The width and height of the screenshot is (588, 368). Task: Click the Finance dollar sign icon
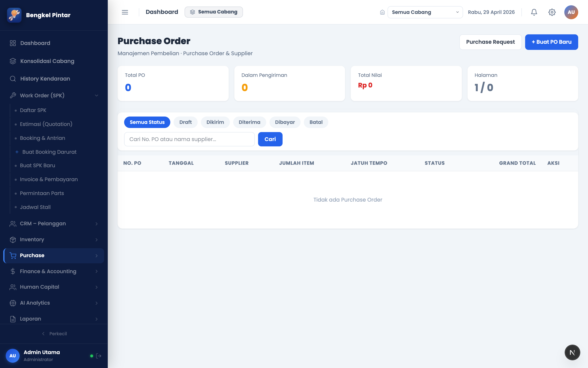pyautogui.click(x=13, y=271)
